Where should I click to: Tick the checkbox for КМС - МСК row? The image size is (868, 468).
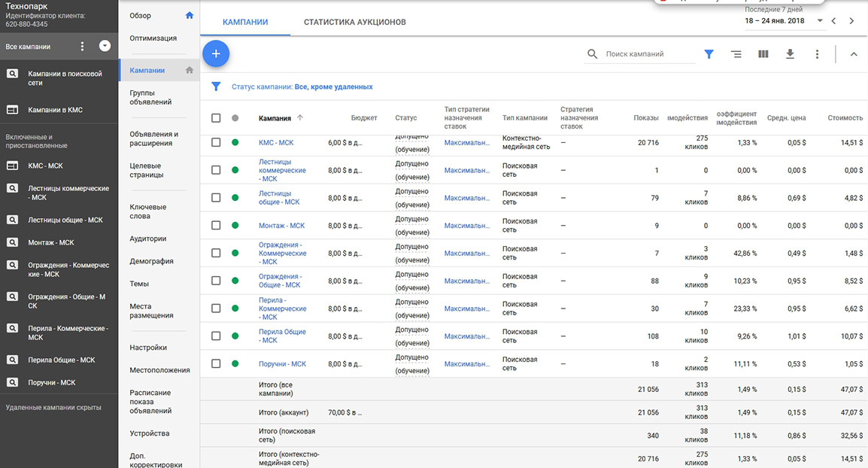click(x=216, y=142)
